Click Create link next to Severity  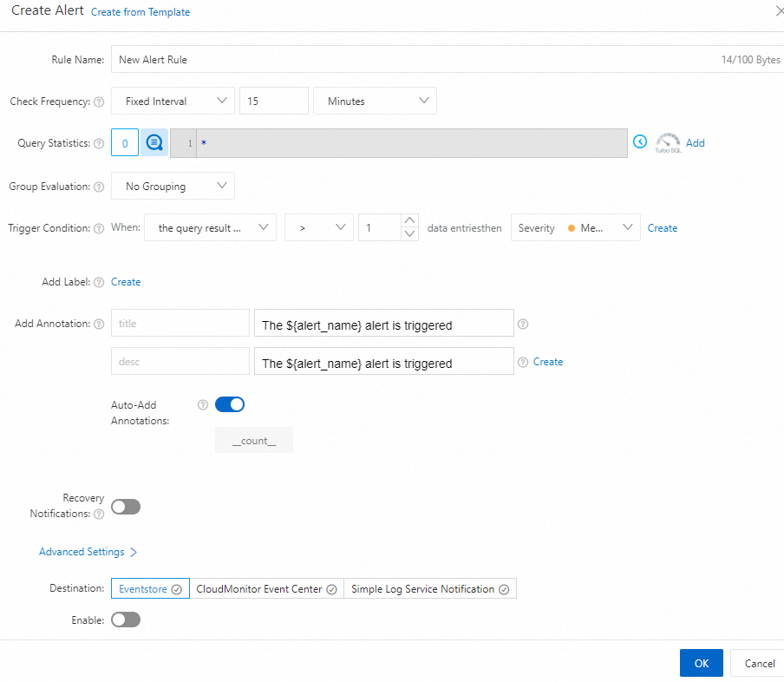[662, 228]
